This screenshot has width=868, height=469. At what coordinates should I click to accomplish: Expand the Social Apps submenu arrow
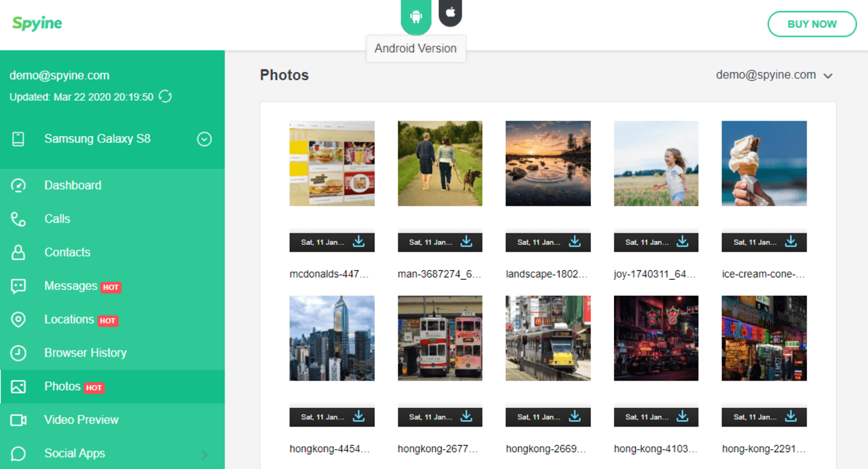205,455
